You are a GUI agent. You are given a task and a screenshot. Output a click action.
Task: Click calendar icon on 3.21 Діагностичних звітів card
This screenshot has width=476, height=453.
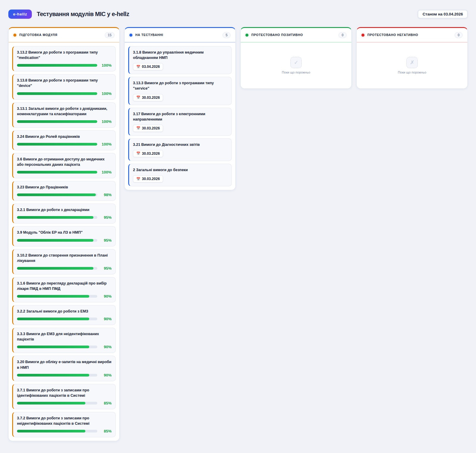pos(138,154)
